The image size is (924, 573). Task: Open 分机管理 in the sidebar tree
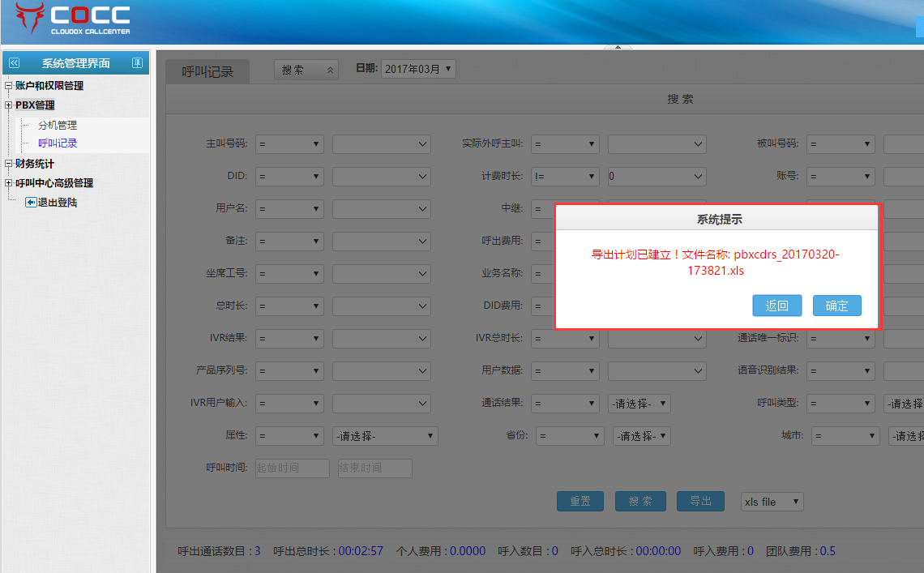(58, 126)
